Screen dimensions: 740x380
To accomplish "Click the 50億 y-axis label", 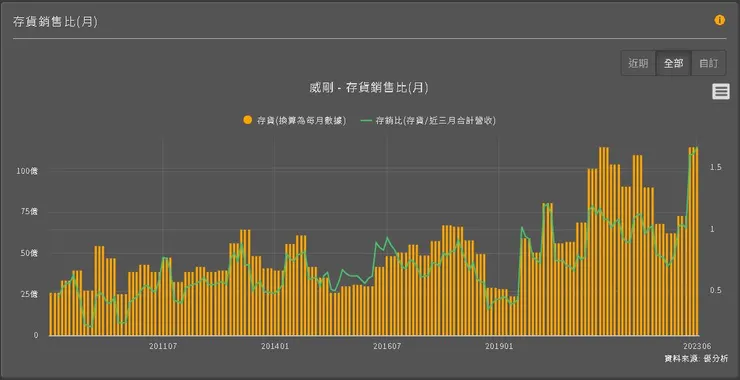I will point(29,253).
